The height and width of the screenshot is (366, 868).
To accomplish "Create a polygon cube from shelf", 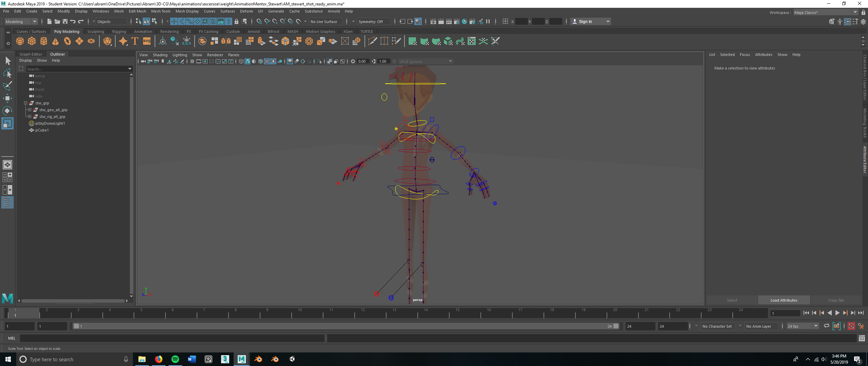I will 32,41.
